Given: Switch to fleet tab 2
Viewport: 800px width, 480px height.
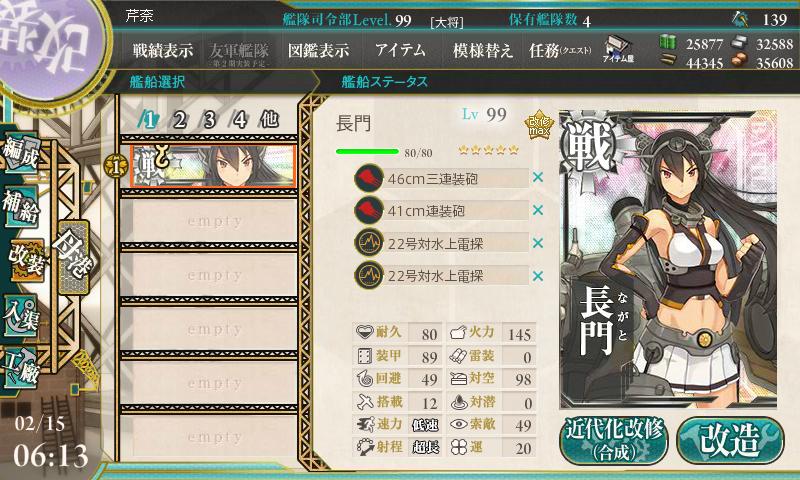Looking at the screenshot, I should click(x=179, y=120).
